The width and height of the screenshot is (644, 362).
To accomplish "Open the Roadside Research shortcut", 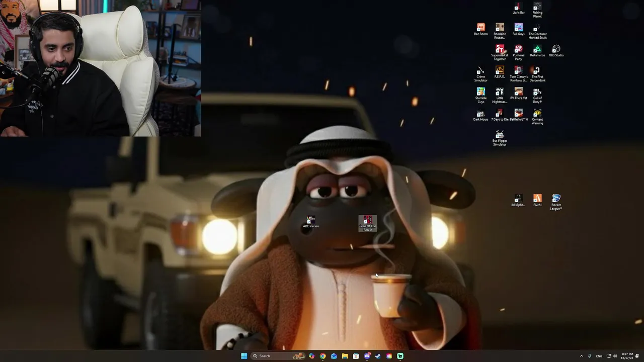I will [x=500, y=31].
